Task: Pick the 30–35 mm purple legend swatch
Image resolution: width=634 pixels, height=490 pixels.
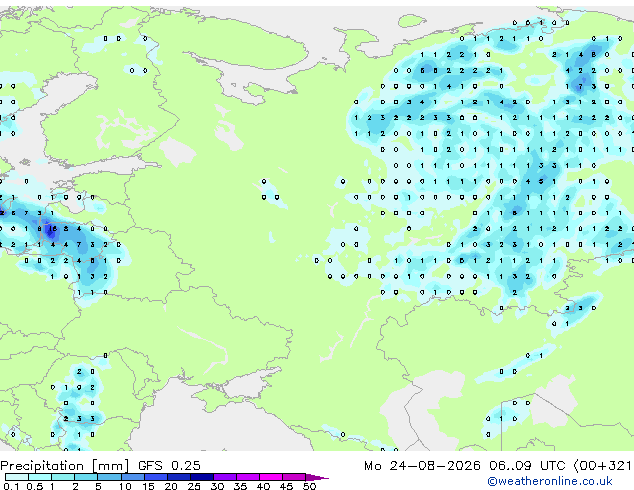Action: [224, 477]
